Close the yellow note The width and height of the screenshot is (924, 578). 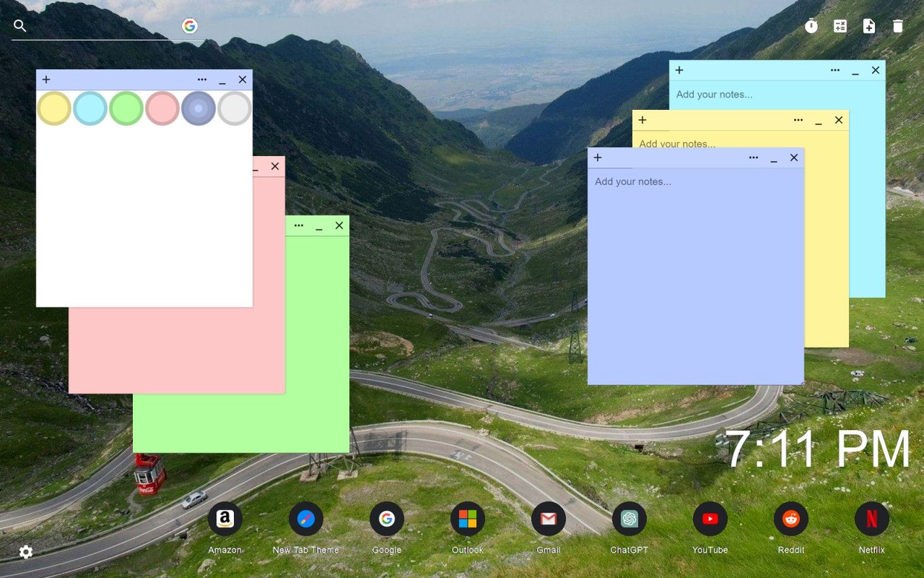point(839,120)
